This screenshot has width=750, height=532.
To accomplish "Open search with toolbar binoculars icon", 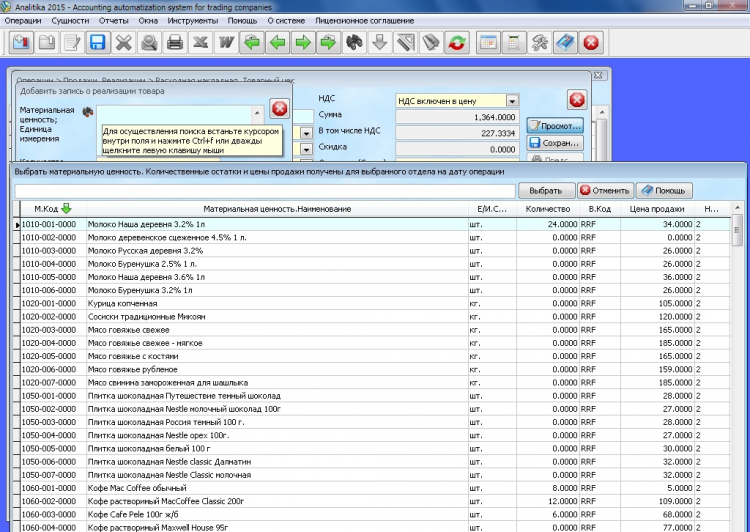I will [x=354, y=43].
